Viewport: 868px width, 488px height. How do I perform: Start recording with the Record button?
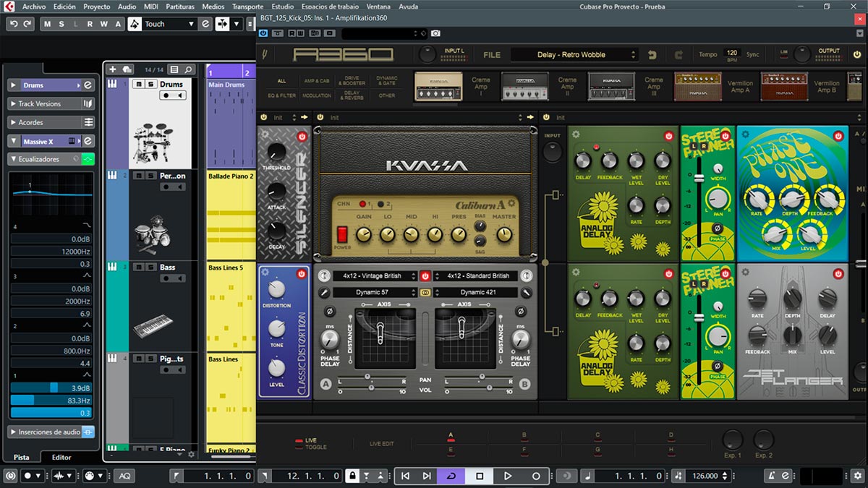[536, 476]
